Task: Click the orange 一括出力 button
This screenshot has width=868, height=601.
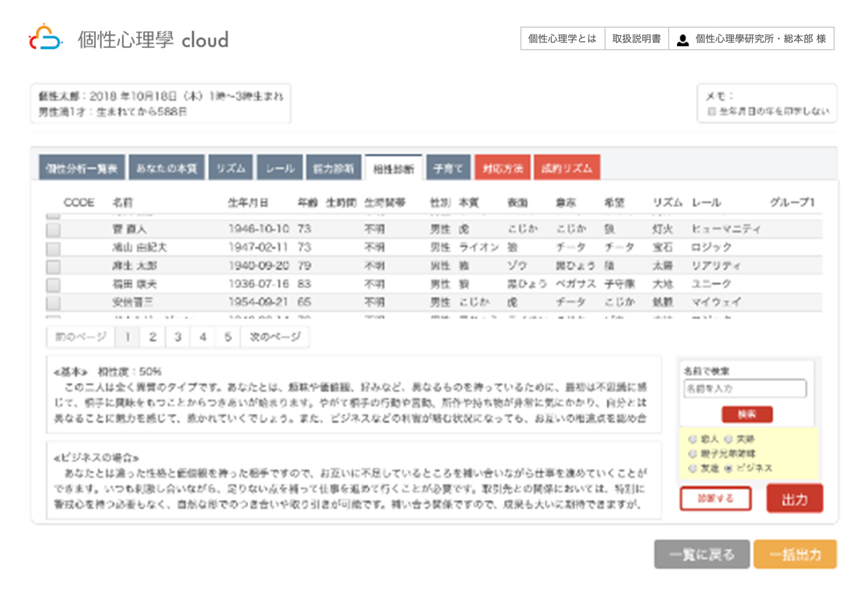Action: tap(795, 554)
